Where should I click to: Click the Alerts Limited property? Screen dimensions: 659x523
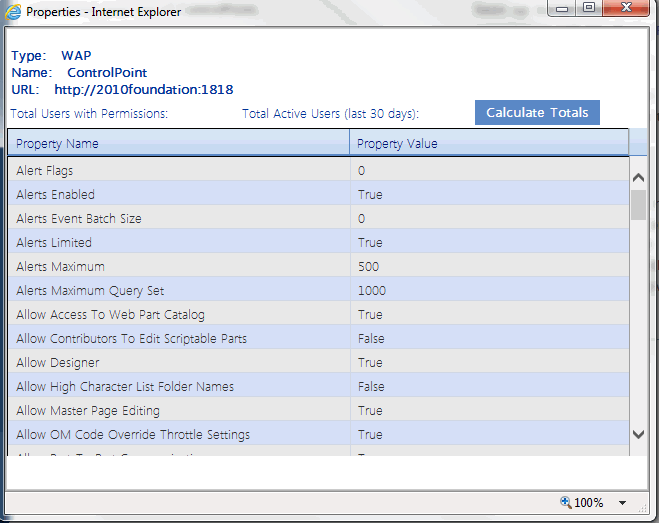tap(54, 243)
